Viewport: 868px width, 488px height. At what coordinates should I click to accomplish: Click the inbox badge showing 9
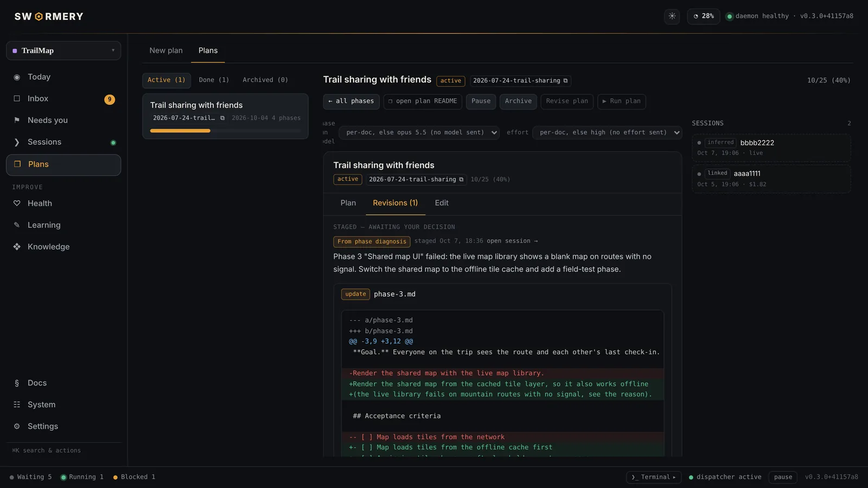110,99
